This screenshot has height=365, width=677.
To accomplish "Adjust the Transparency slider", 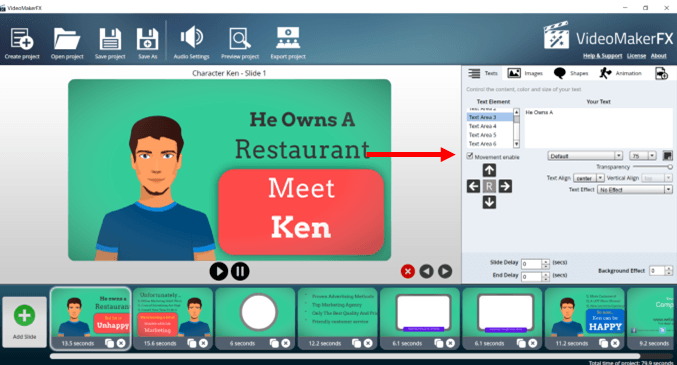I will coord(652,167).
